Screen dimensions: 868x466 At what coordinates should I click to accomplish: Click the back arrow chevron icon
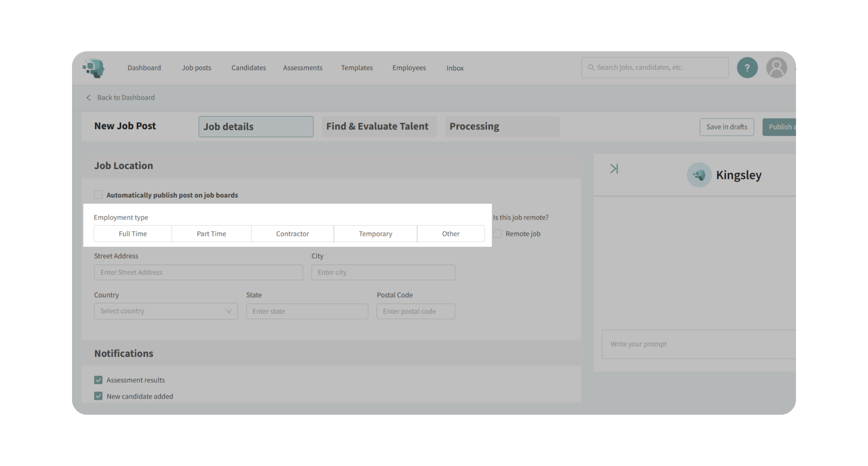[x=88, y=98]
